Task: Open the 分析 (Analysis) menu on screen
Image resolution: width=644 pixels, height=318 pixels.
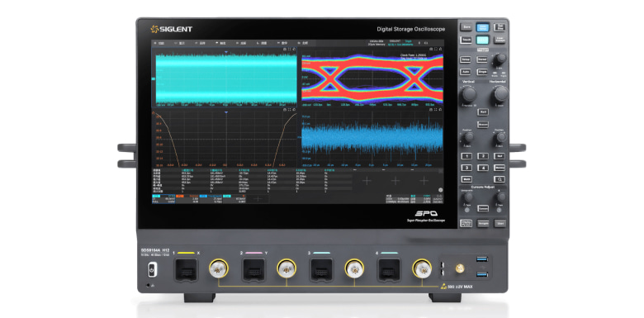Action: [x=304, y=43]
